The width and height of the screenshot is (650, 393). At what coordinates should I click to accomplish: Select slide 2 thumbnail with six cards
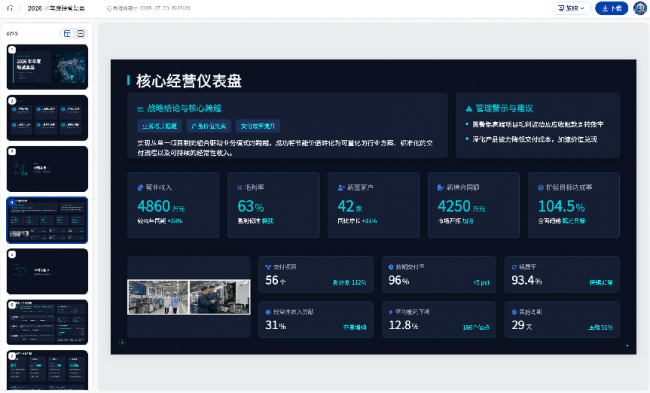click(x=47, y=118)
